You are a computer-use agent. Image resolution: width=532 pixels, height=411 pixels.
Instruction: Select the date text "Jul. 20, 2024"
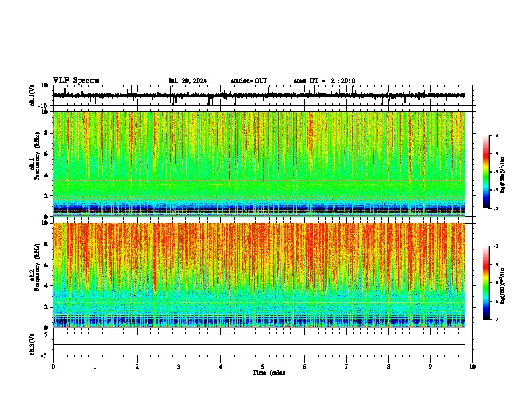[187, 81]
